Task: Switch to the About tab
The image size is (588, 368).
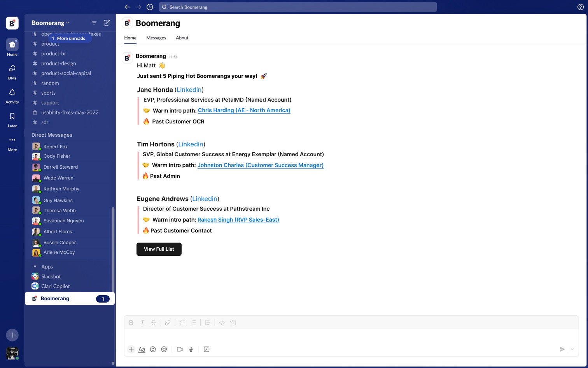Action: point(182,38)
